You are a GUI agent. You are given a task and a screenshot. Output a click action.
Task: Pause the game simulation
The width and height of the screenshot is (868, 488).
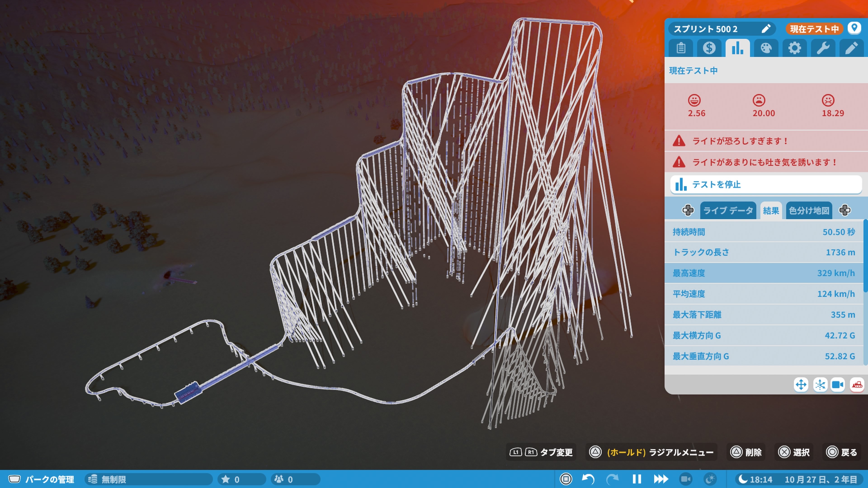(637, 479)
